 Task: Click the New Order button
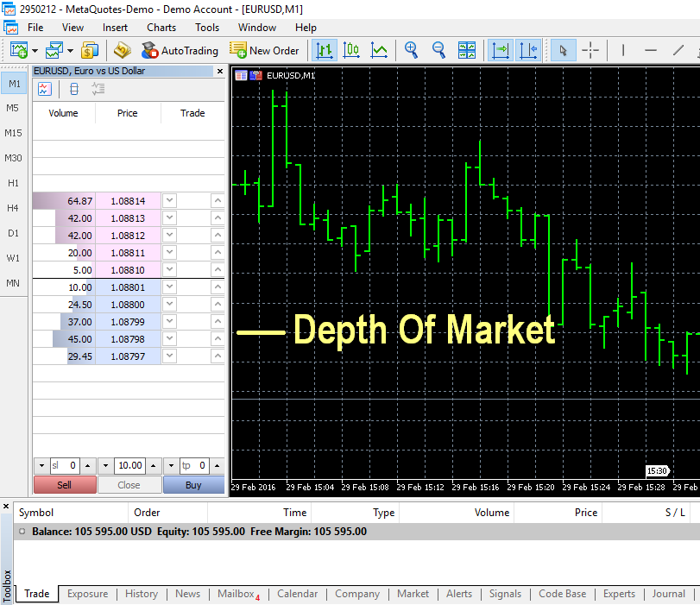(x=264, y=50)
